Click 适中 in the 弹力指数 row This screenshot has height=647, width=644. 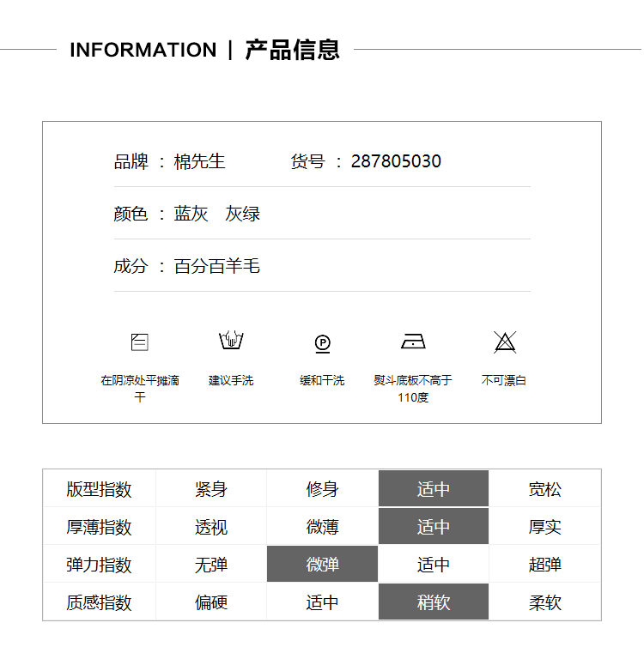[434, 565]
